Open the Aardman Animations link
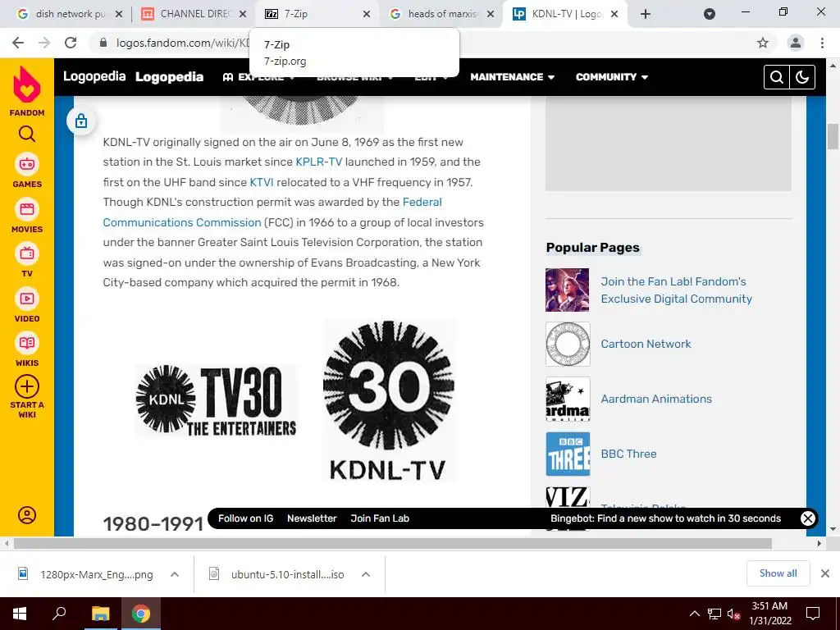This screenshot has height=630, width=840. click(x=656, y=399)
